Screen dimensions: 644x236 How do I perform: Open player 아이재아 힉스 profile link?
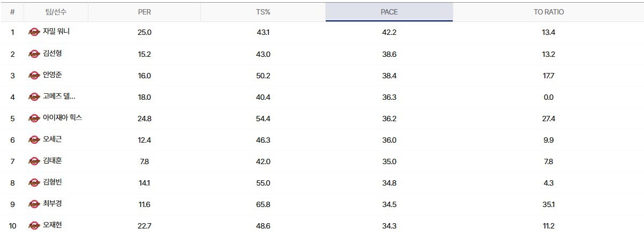(62, 117)
